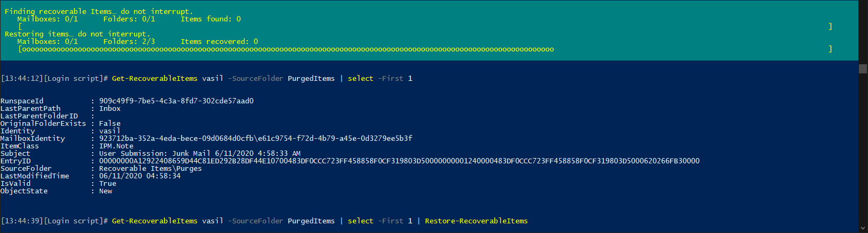Viewport: 868px width, 233px height.
Task: Click the 'Items recovered: 0' counter
Action: tap(219, 41)
